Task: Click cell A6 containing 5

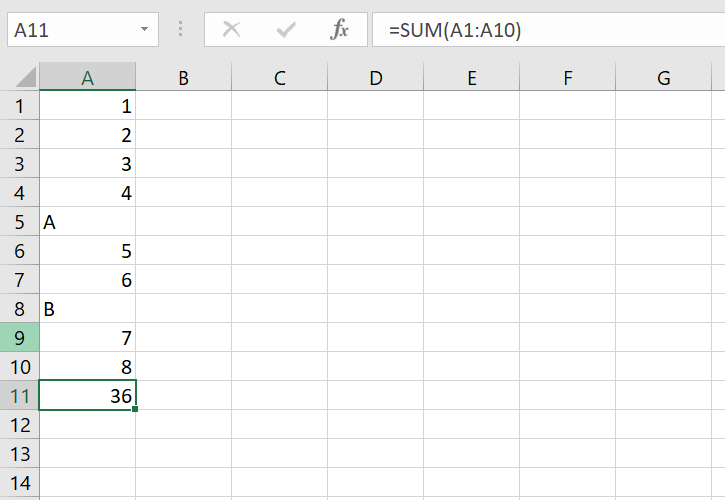Action: pos(87,251)
